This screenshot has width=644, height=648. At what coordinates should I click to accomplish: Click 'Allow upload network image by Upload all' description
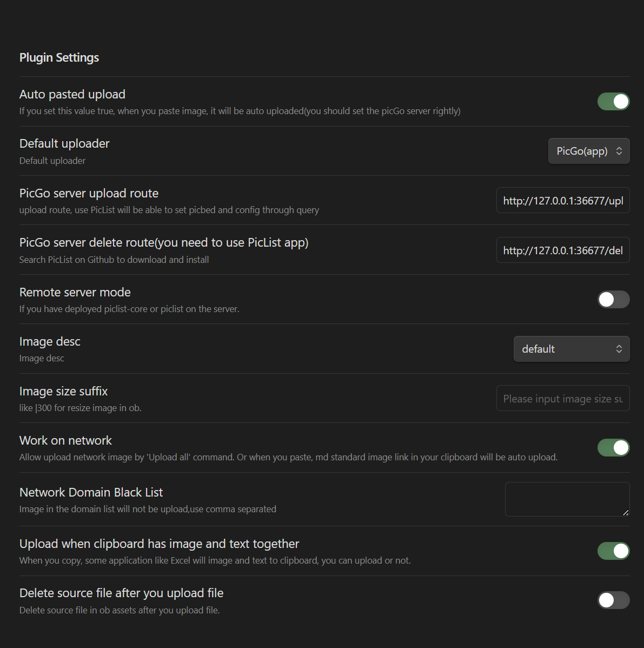click(288, 457)
